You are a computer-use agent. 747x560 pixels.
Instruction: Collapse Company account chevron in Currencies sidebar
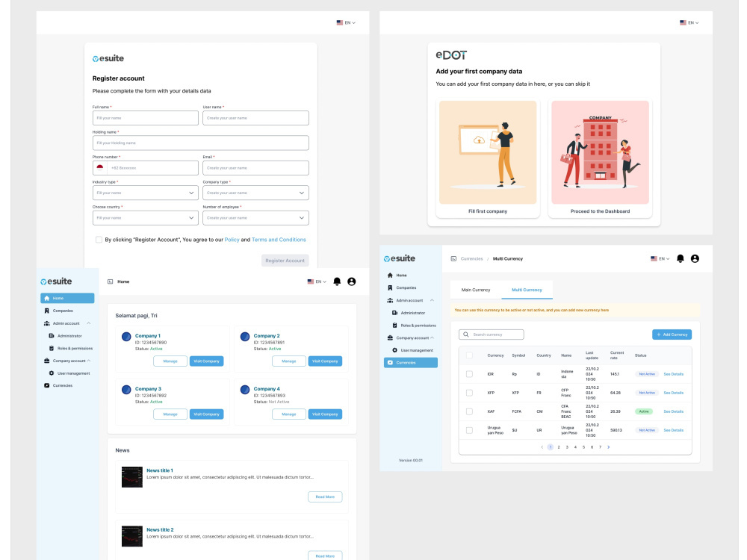tap(432, 337)
